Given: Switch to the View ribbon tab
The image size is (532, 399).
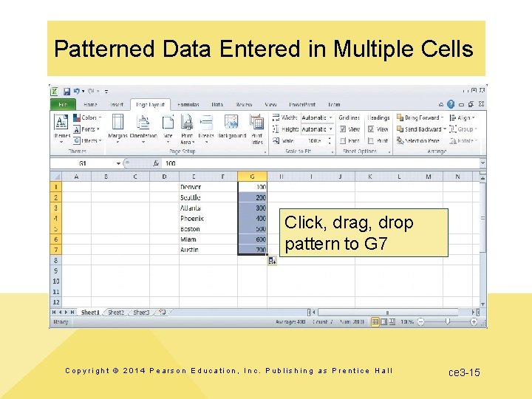Looking at the screenshot, I should click(270, 104).
